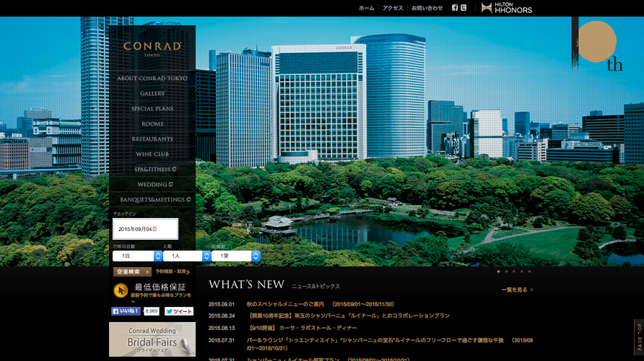This screenshot has width=644, height=361.
Task: Click the Conrad Tokyo logo
Action: tap(152, 48)
